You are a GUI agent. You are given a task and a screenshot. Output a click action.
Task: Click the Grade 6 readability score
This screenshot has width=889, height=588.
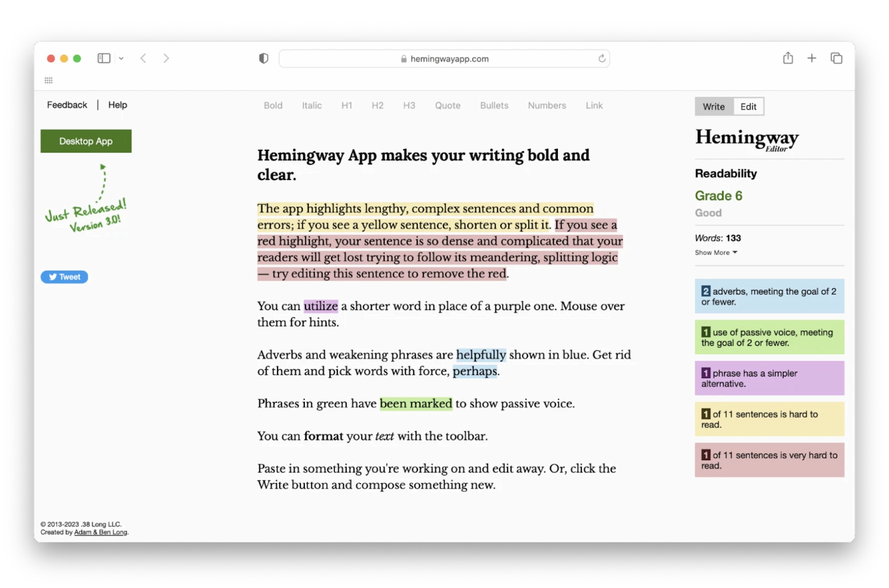point(719,196)
